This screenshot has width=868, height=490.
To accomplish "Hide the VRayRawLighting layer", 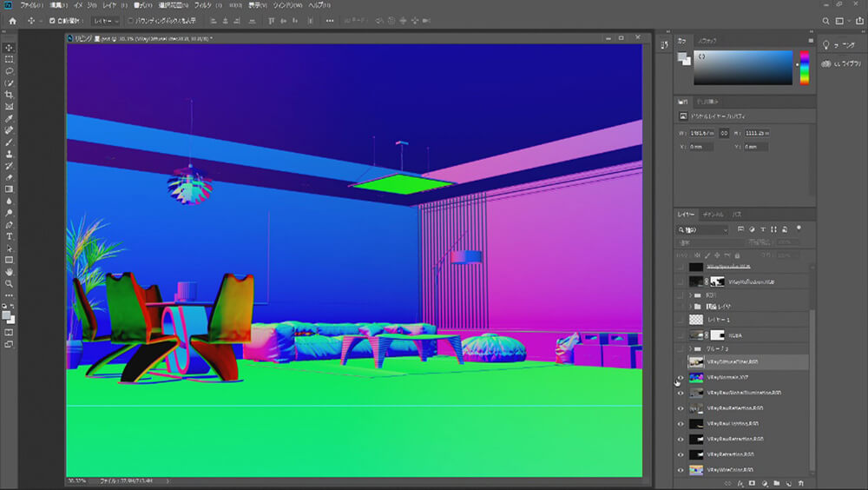I will (x=681, y=424).
